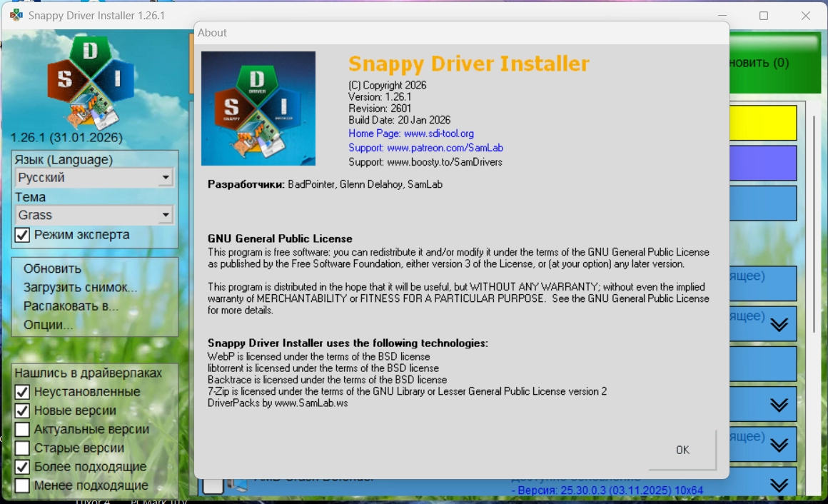Select the purple driver row in the list
828x504 pixels.
[x=763, y=163]
